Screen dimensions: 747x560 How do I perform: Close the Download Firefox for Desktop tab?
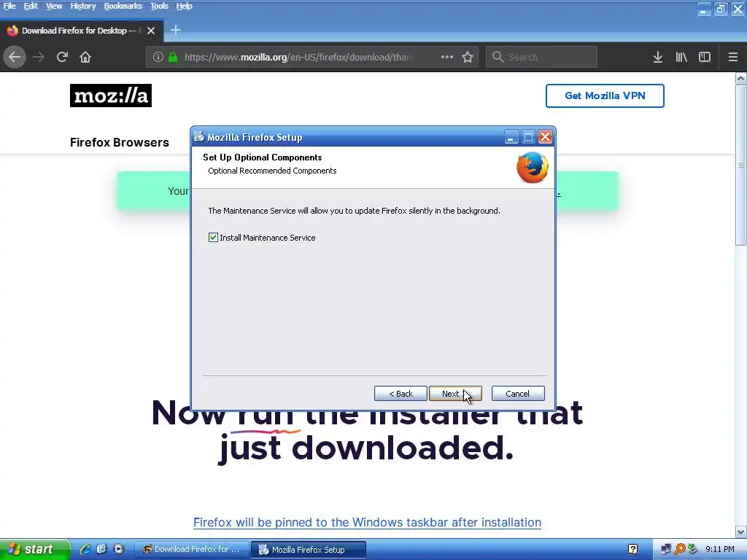coord(151,31)
